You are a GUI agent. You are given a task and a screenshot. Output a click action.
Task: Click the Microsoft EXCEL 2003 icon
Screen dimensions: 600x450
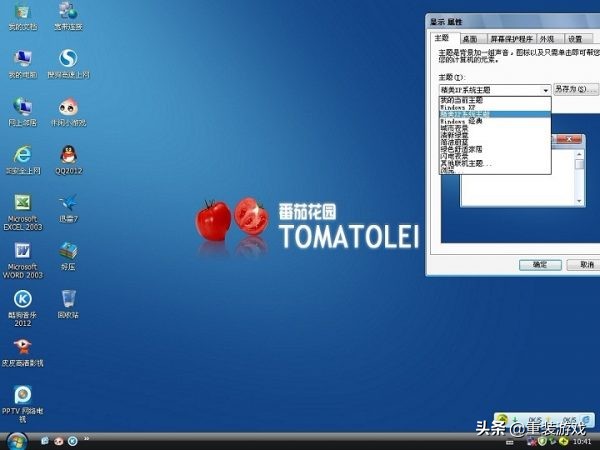[21, 203]
